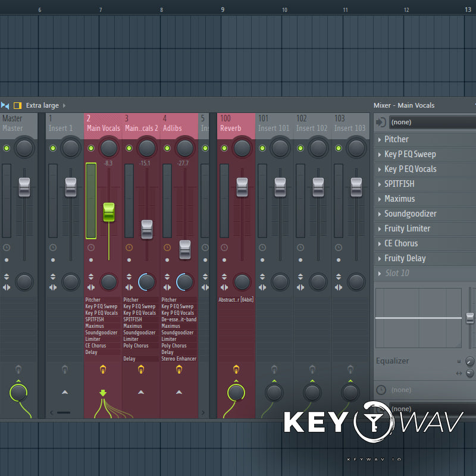The width and height of the screenshot is (476, 476).
Task: Select the Master mixer track header
Action: 13,123
